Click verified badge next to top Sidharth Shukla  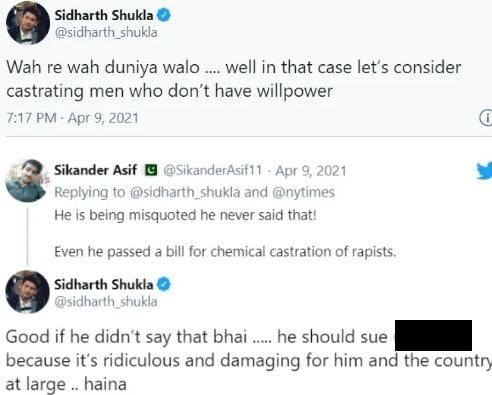point(164,15)
